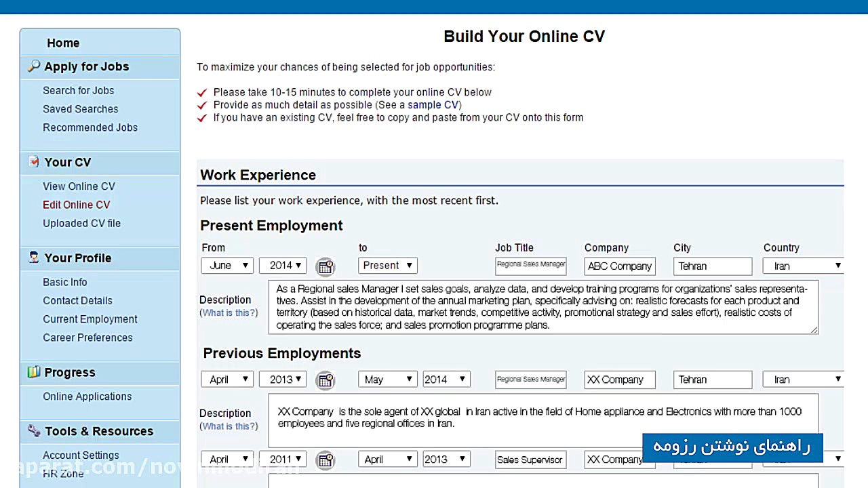Click the Your CV document icon

click(34, 162)
